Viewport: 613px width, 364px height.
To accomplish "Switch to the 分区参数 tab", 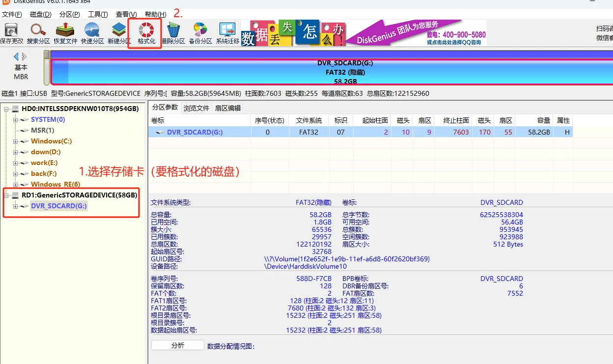I will click(x=165, y=108).
